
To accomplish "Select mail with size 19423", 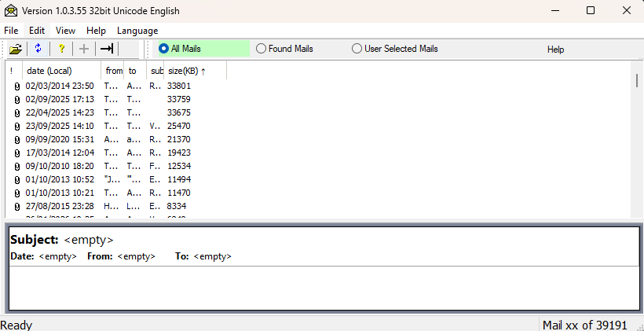I will point(178,153).
